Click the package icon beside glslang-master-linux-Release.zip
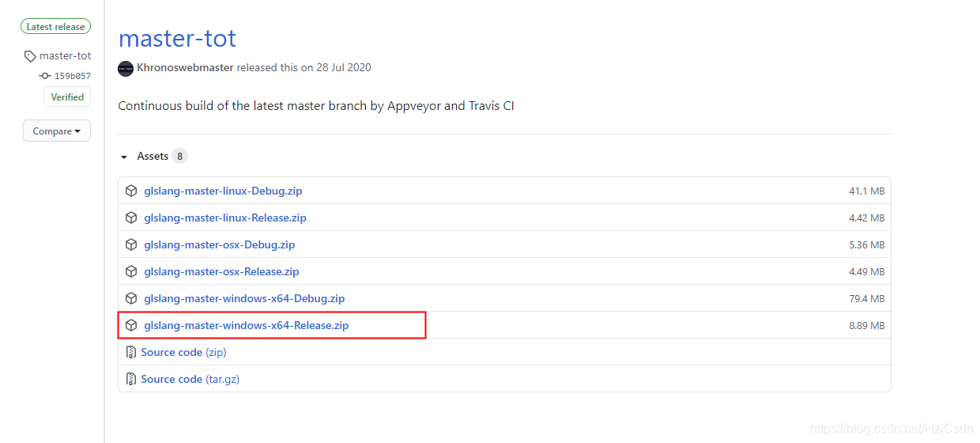This screenshot has width=980, height=443. (x=132, y=218)
